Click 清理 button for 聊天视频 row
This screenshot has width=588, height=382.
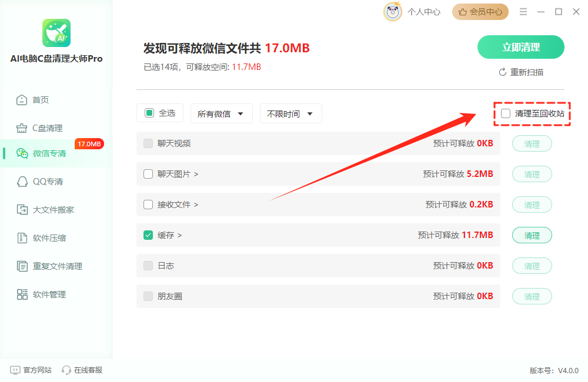pyautogui.click(x=532, y=144)
